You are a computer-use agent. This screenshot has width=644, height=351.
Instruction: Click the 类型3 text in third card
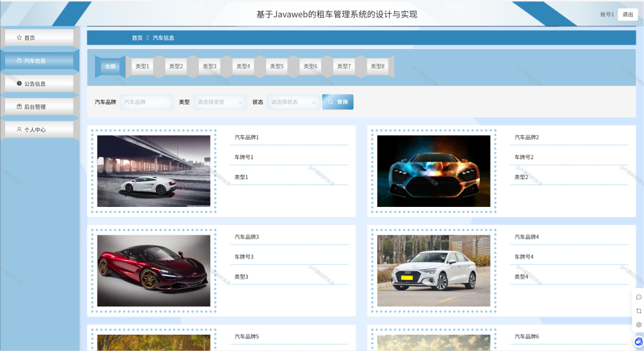[x=241, y=277]
